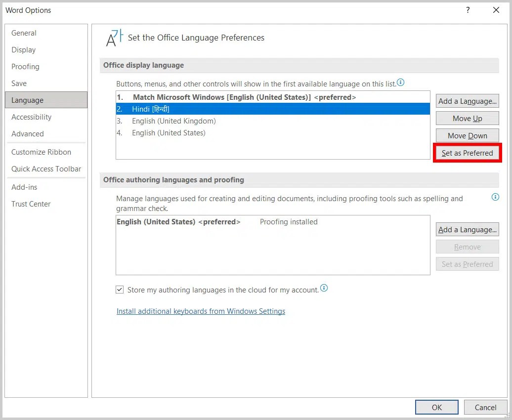Image resolution: width=512 pixels, height=420 pixels.
Task: Open Customize Ribbon settings
Action: [41, 152]
